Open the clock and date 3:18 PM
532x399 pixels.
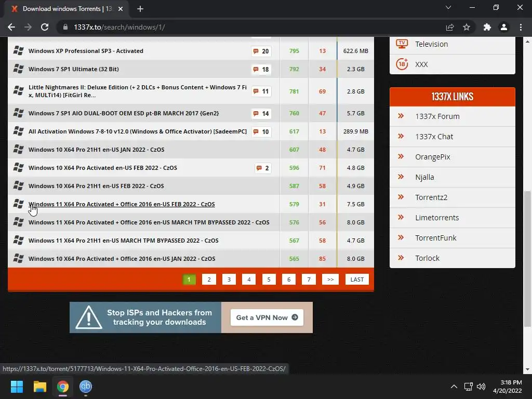coord(508,387)
